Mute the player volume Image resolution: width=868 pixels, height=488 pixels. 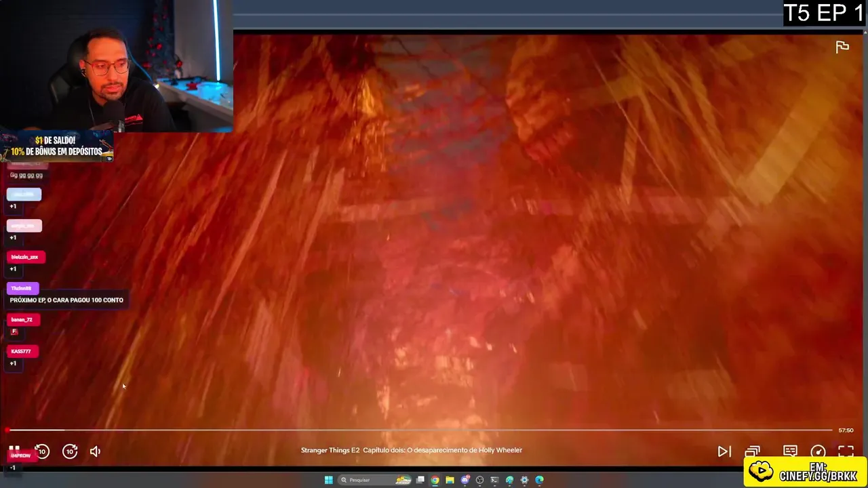coord(95,451)
